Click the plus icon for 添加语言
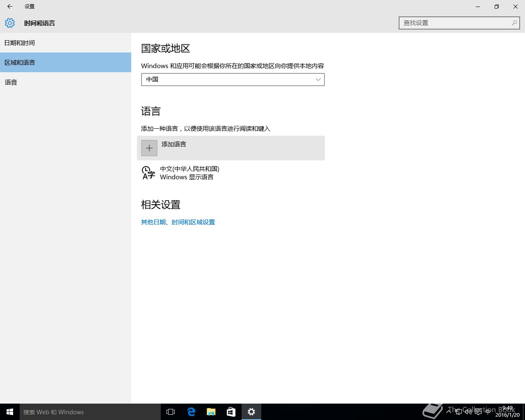 point(149,148)
